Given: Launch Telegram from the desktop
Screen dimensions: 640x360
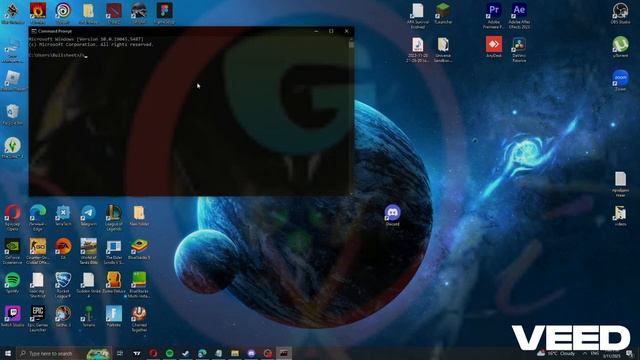Looking at the screenshot, I should point(88,215).
